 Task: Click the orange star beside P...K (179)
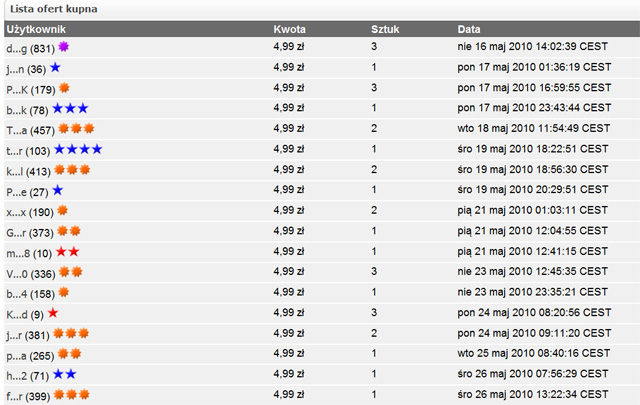pyautogui.click(x=64, y=89)
